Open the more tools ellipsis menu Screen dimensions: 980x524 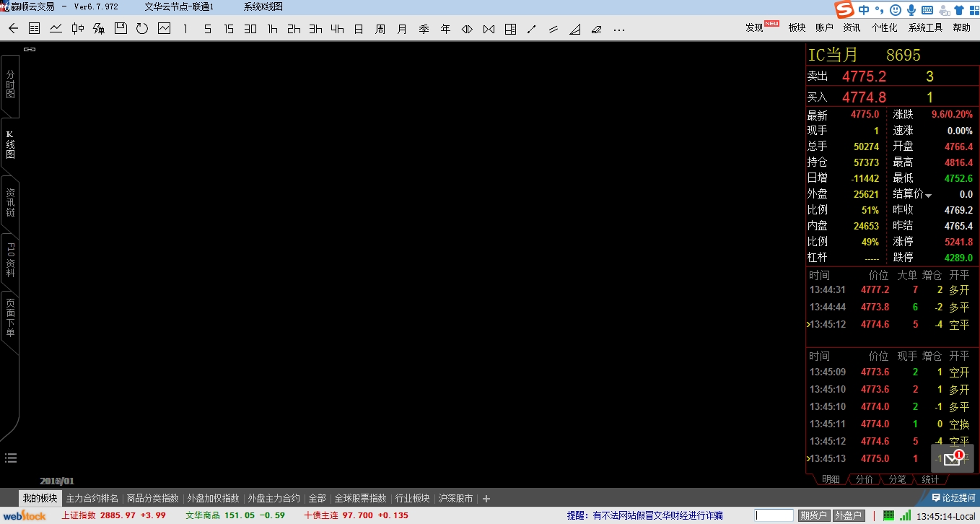pyautogui.click(x=618, y=30)
